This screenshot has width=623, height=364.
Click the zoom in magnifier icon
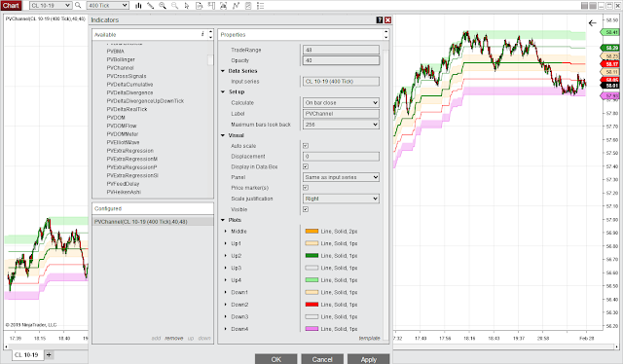click(163, 6)
